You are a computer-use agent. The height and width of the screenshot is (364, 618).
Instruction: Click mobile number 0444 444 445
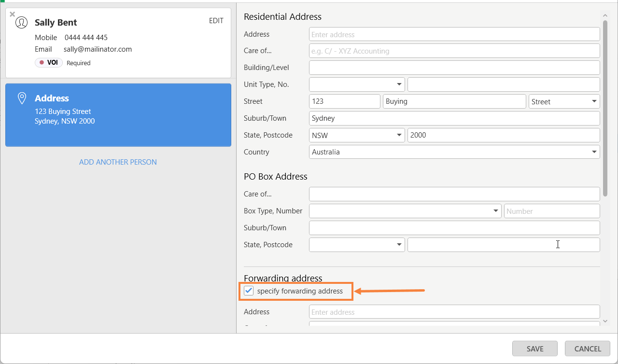pos(86,37)
